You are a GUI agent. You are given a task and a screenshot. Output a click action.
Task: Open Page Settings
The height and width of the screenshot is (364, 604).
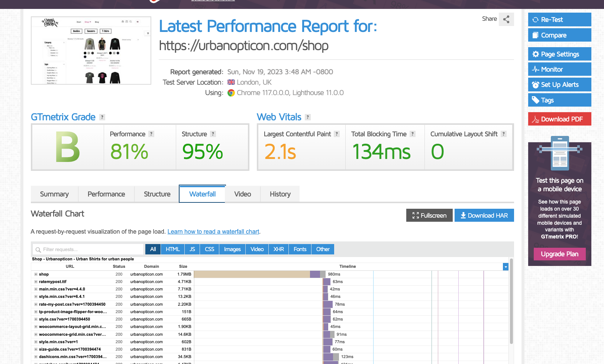(559, 54)
